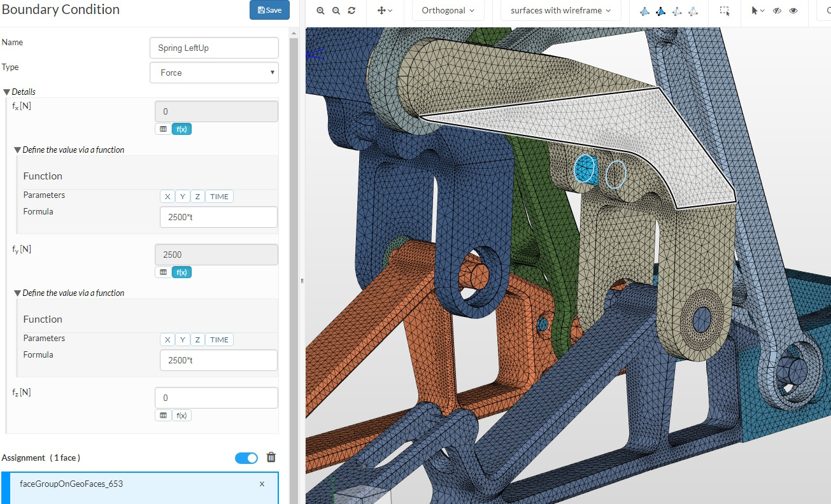Delete assignment with the trash icon
Image resolution: width=831 pixels, height=504 pixels.
tap(271, 458)
